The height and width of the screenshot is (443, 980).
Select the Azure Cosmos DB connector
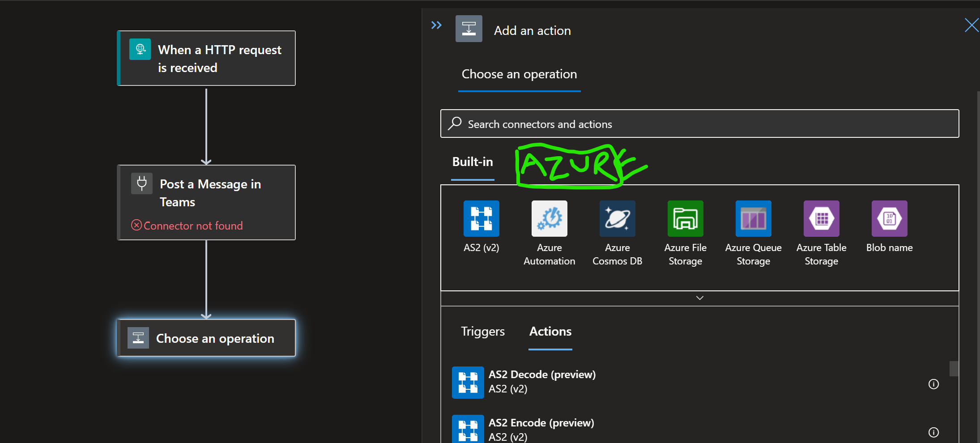pos(617,219)
